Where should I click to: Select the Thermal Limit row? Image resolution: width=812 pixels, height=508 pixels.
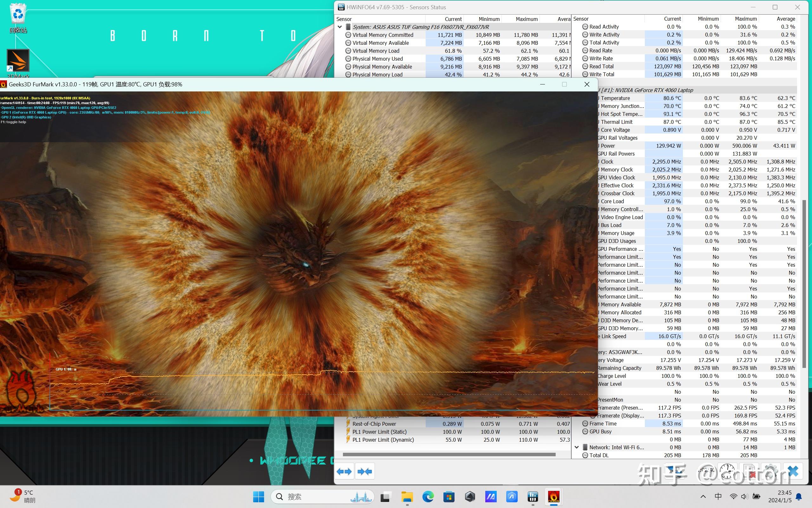click(697, 122)
